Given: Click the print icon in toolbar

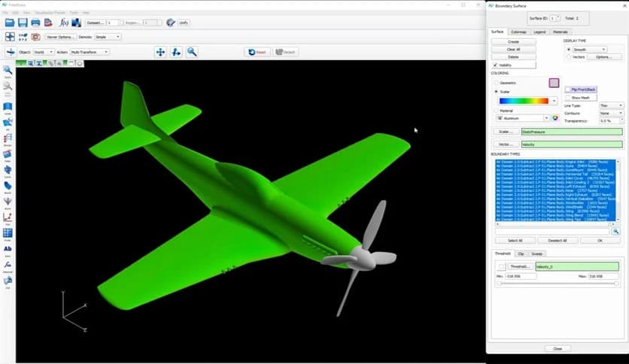Looking at the screenshot, I should 35,23.
